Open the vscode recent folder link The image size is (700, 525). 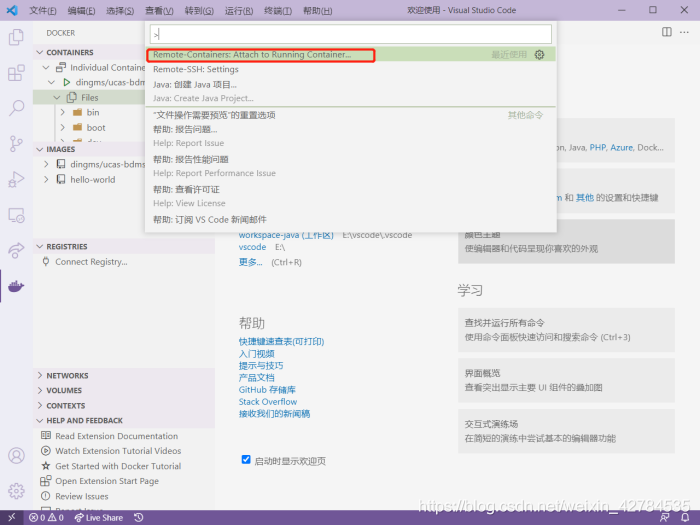[x=252, y=247]
